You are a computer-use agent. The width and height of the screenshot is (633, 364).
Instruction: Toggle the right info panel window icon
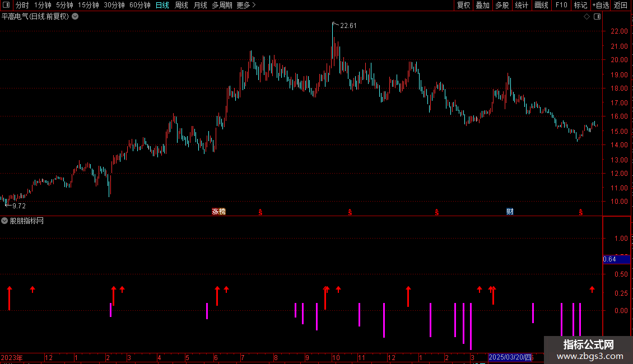click(x=597, y=17)
